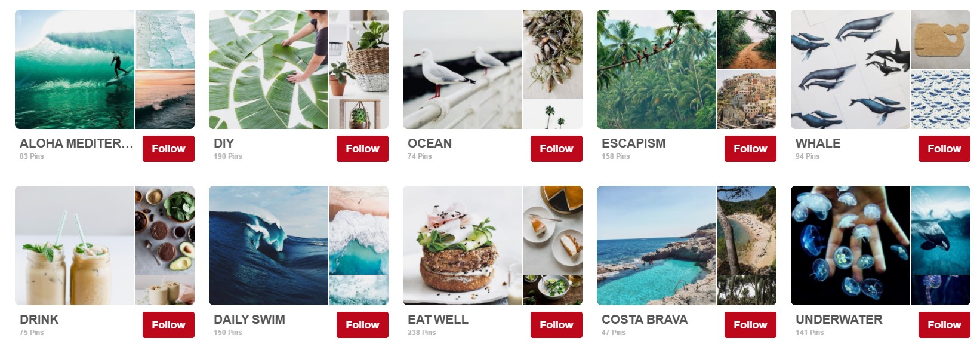Open the COSTA BRAVA board title
Screen dimensions: 980x350
645,320
